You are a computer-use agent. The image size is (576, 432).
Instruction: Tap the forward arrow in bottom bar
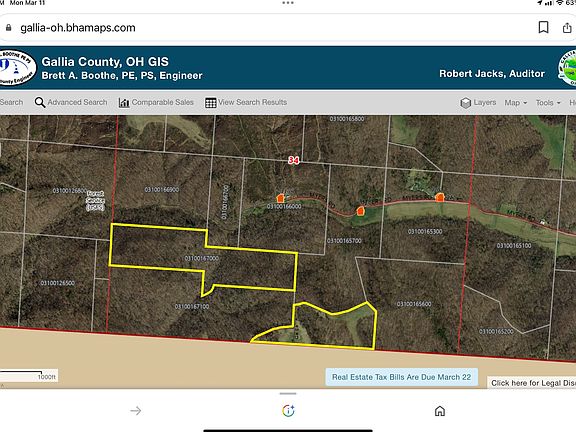click(x=136, y=411)
